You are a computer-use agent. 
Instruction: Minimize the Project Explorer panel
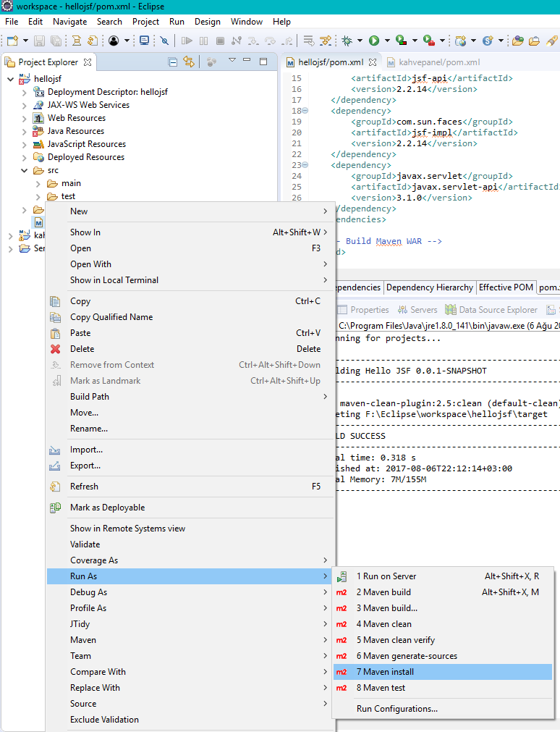tap(247, 60)
